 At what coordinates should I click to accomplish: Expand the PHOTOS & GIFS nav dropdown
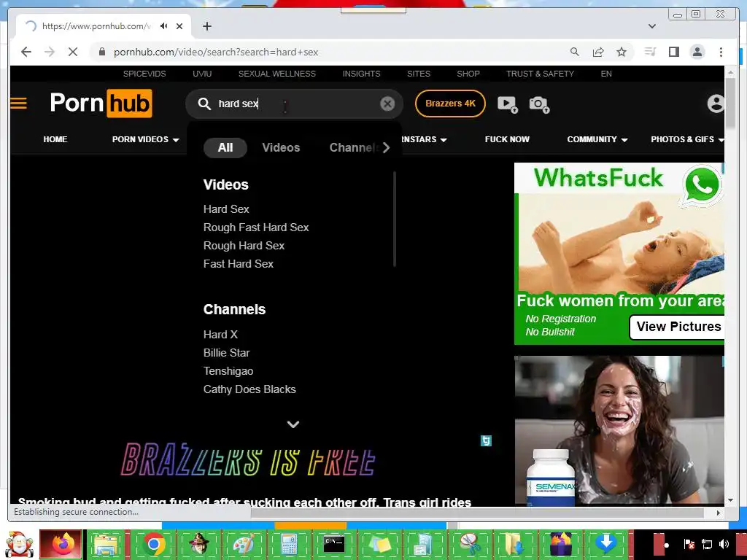687,139
